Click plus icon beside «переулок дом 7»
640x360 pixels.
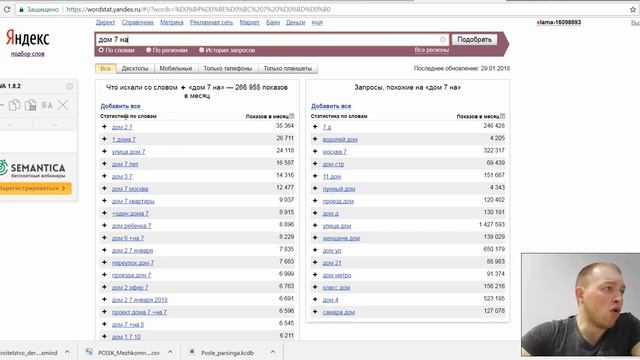[x=104, y=262]
